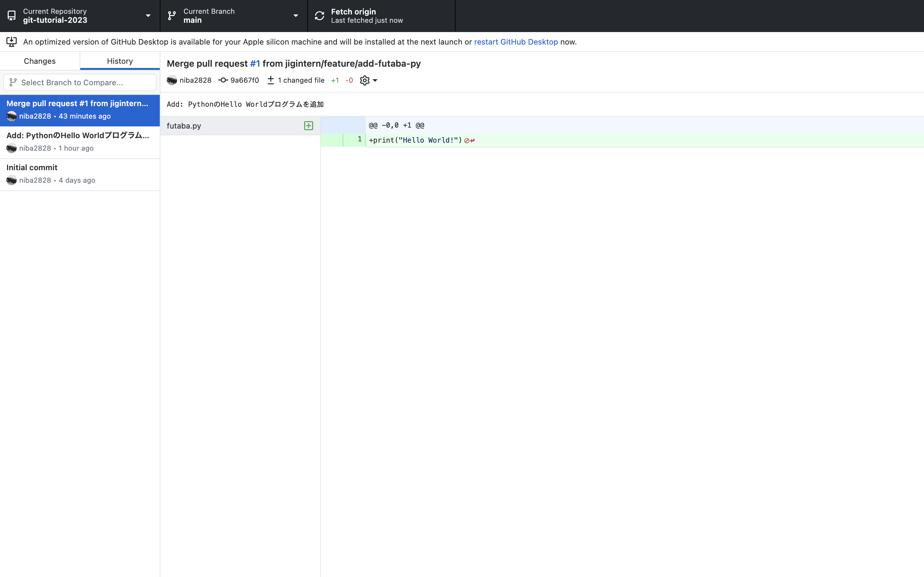Open pull request #1 link
This screenshot has width=924, height=577.
tap(255, 63)
